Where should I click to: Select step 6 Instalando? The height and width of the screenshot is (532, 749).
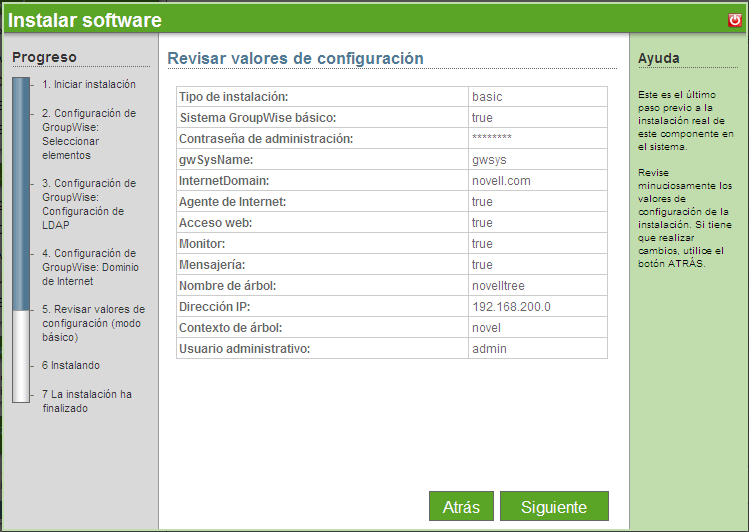[71, 365]
